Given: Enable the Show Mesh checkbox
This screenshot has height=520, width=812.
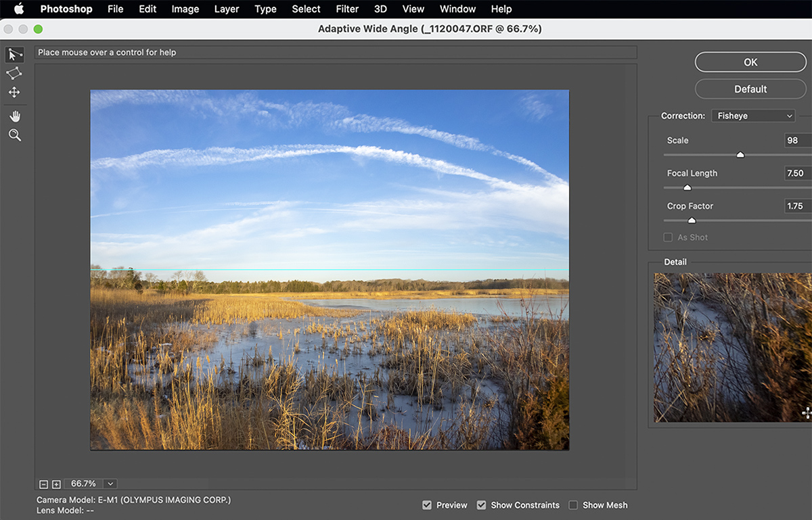Looking at the screenshot, I should (x=573, y=505).
